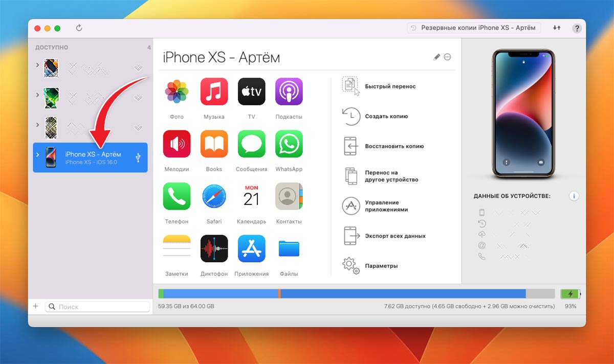This screenshot has width=614, height=364.
Task: Open the Телефон phone icon
Action: coord(177,196)
